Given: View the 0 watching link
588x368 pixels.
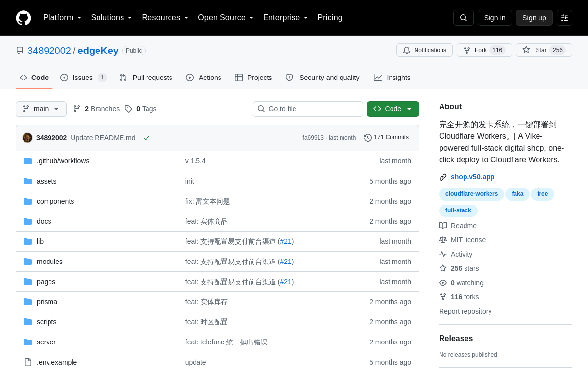Looking at the screenshot, I should point(461,283).
